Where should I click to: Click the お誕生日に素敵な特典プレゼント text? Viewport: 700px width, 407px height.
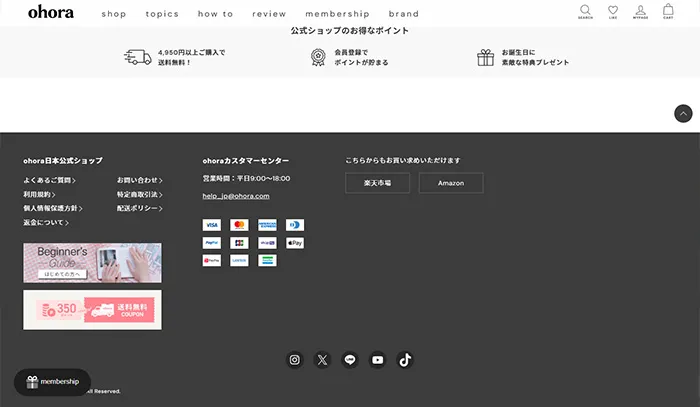(x=535, y=57)
